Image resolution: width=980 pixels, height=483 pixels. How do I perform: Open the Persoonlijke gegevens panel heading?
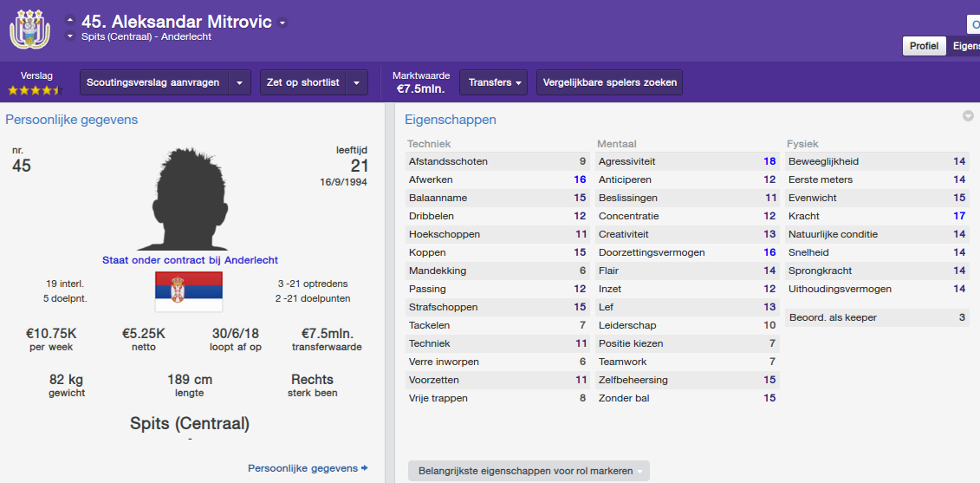72,120
